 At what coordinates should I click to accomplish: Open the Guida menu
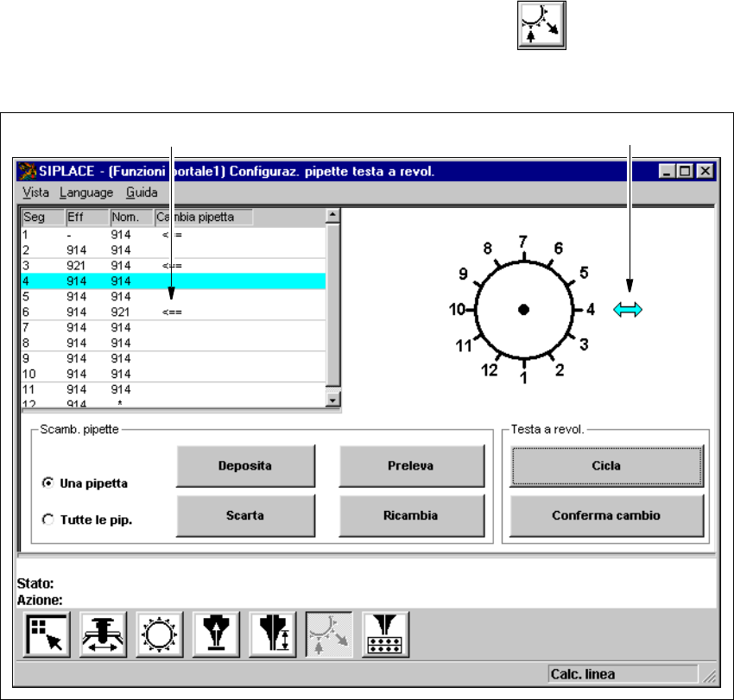[x=142, y=192]
